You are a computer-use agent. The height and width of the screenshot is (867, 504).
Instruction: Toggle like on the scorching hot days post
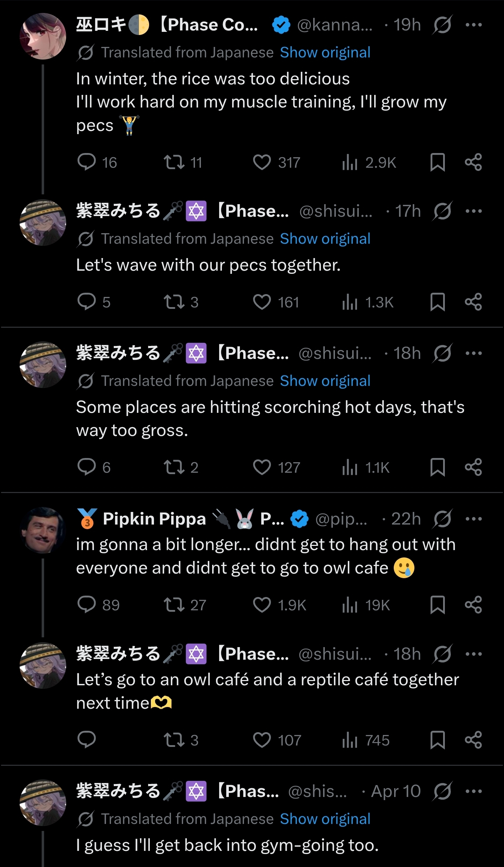(x=276, y=467)
